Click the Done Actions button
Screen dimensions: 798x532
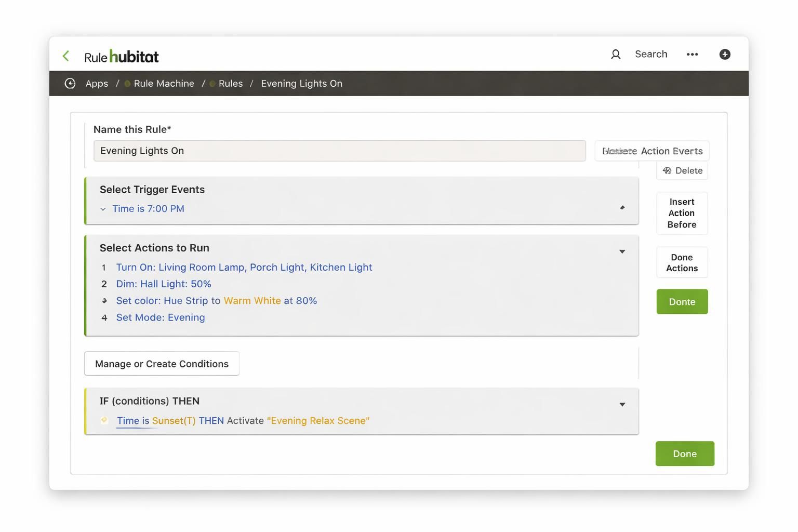(x=682, y=263)
